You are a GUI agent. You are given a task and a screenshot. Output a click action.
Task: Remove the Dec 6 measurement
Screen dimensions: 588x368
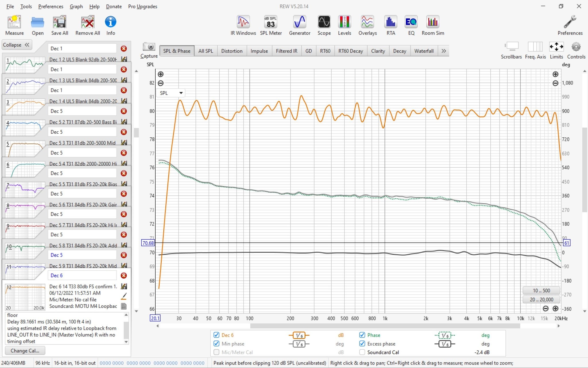click(x=124, y=275)
